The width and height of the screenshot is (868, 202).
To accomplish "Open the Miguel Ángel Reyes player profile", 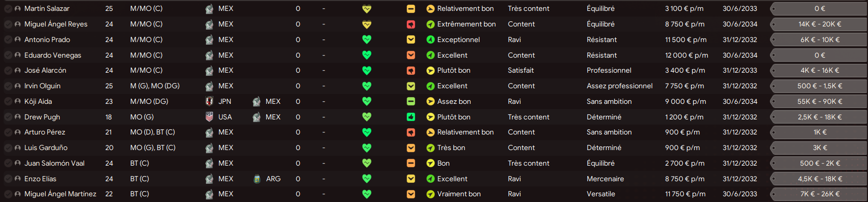I will pos(56,24).
